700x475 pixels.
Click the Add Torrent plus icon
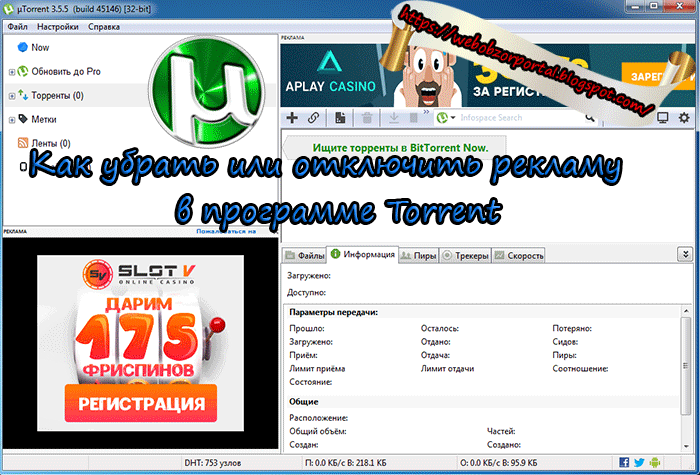click(x=292, y=118)
